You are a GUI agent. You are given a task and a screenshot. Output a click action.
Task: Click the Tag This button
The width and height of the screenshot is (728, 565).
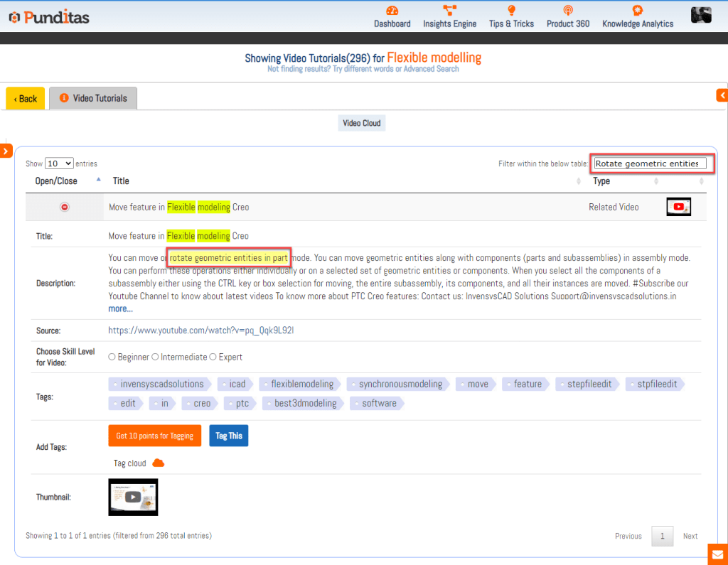tap(228, 436)
